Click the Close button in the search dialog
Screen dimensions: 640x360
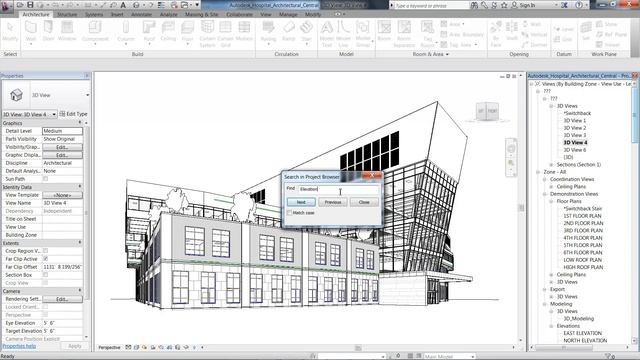click(x=364, y=202)
